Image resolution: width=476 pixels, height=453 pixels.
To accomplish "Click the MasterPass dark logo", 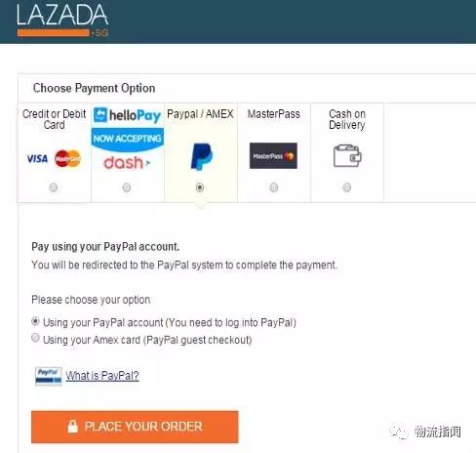I will [x=273, y=156].
